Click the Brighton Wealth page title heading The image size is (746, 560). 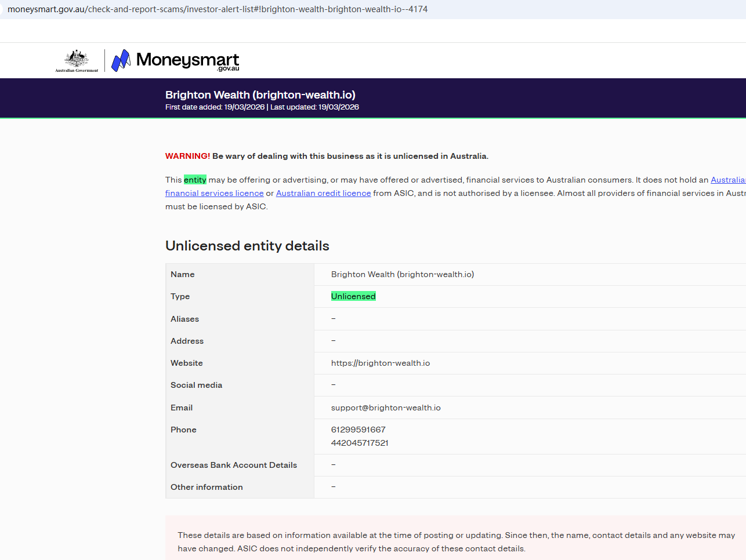(260, 94)
